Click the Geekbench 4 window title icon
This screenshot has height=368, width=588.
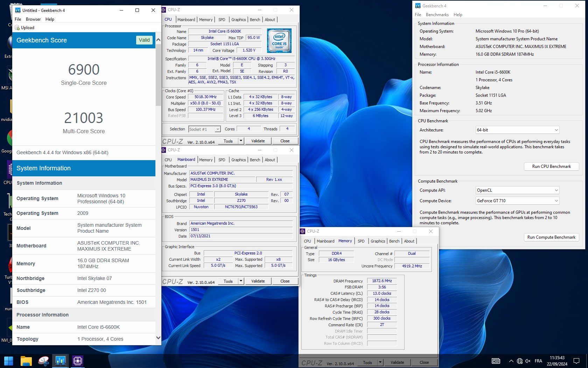418,6
